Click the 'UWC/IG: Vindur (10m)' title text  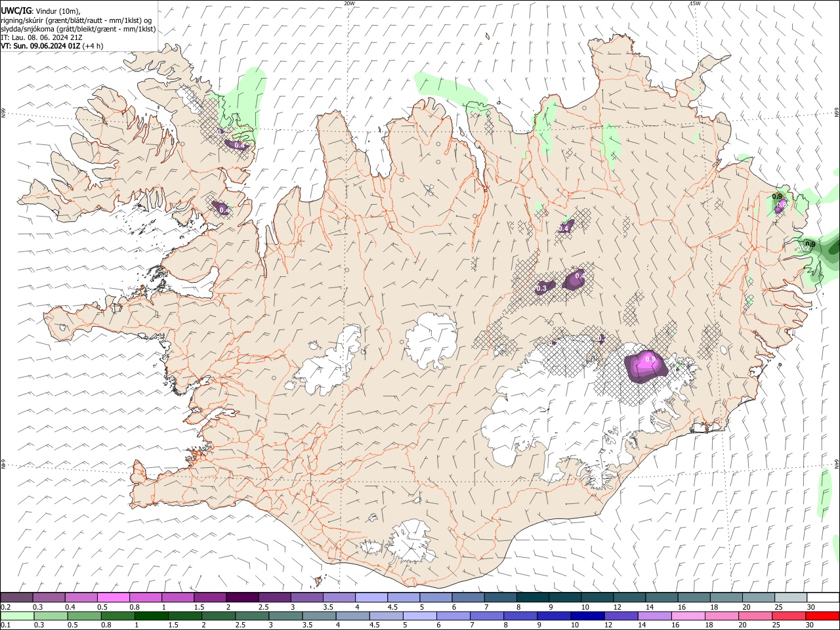(x=40, y=11)
